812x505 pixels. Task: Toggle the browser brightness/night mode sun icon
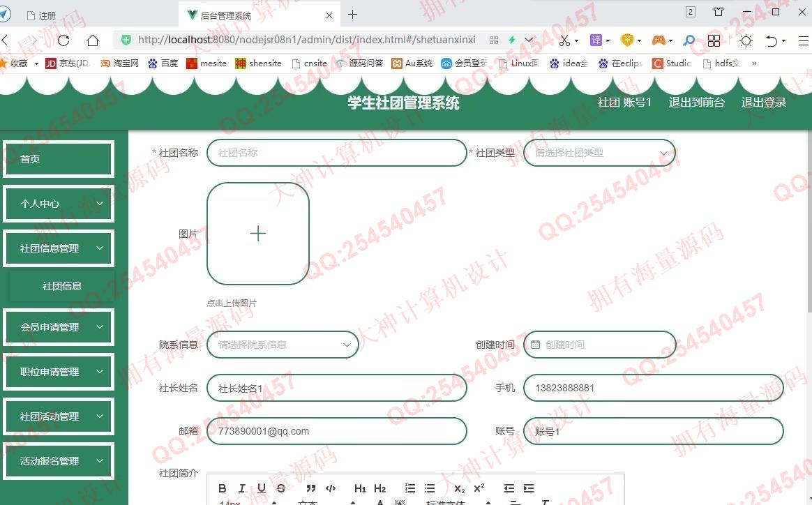point(746,40)
